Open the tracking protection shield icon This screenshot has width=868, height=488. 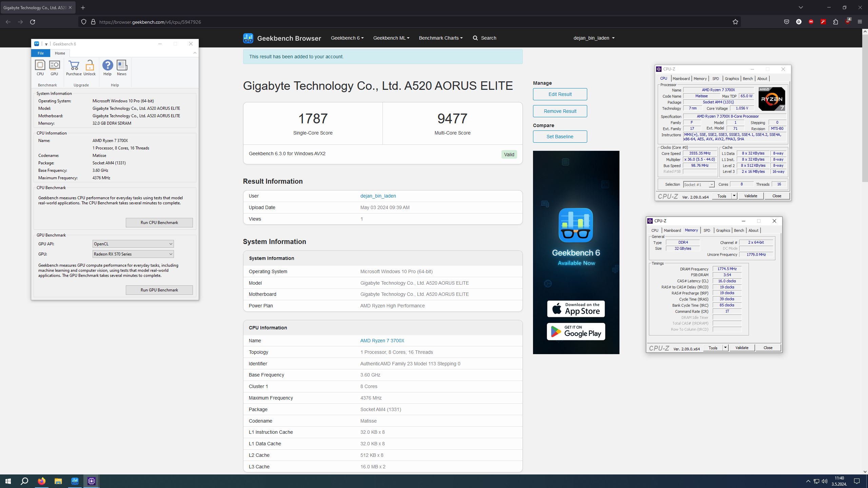click(83, 22)
